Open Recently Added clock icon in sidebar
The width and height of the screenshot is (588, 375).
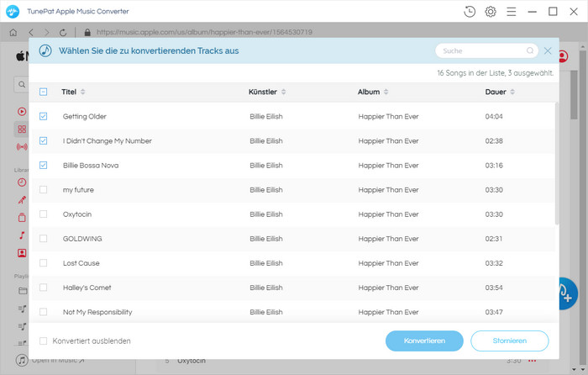[x=22, y=182]
